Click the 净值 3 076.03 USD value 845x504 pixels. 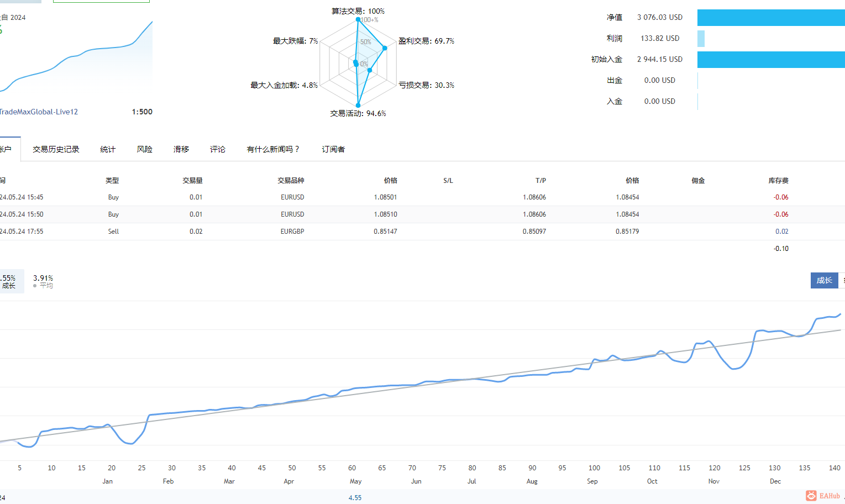click(660, 17)
